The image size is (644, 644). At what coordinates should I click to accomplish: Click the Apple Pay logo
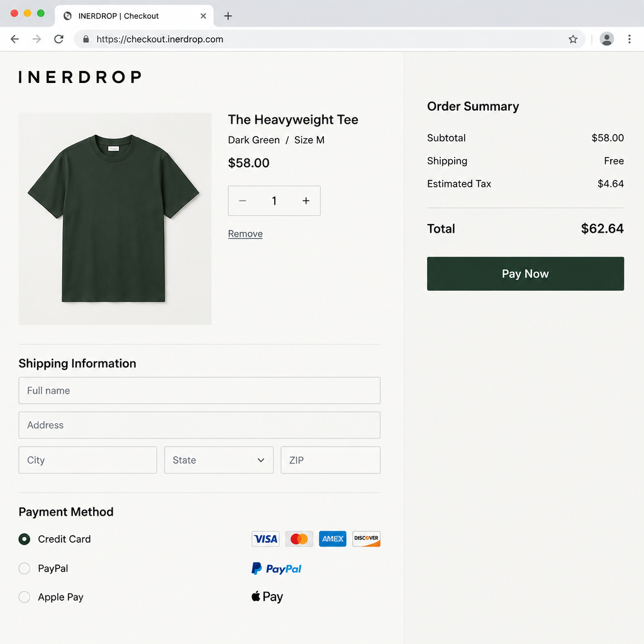(x=267, y=596)
